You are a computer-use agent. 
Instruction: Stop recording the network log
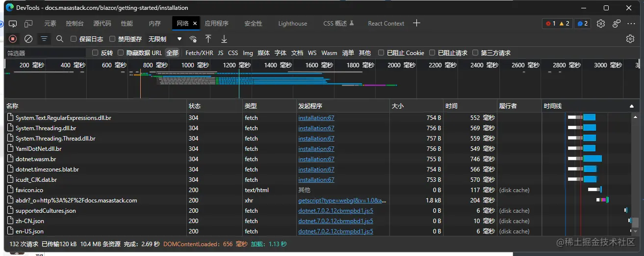click(x=13, y=39)
